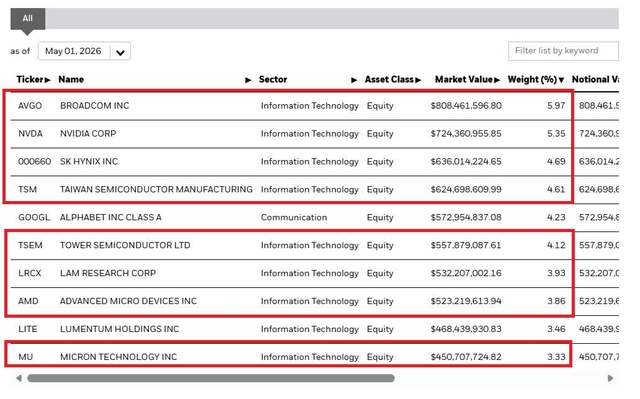Select the 000660 ticker cell
The image size is (640, 399).
click(34, 162)
